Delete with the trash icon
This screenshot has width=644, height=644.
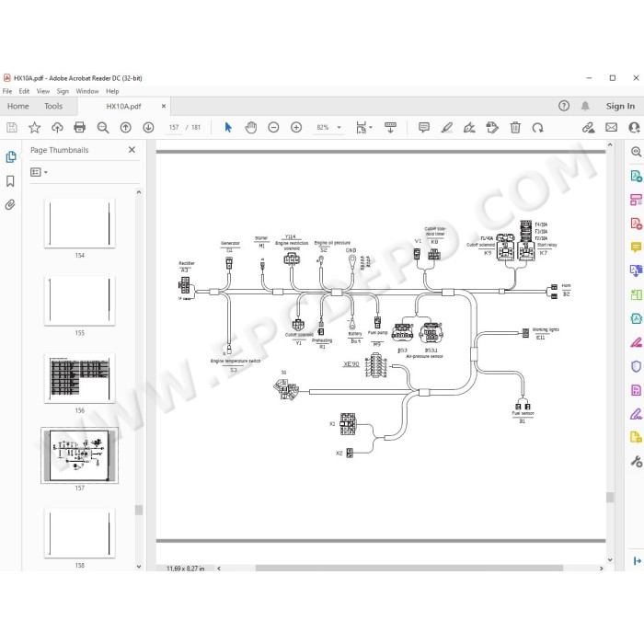pos(515,128)
